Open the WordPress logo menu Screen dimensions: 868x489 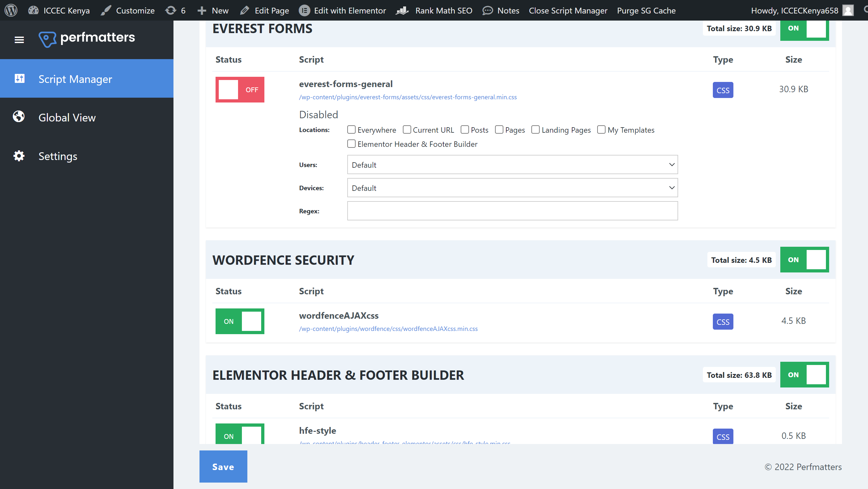(11, 10)
